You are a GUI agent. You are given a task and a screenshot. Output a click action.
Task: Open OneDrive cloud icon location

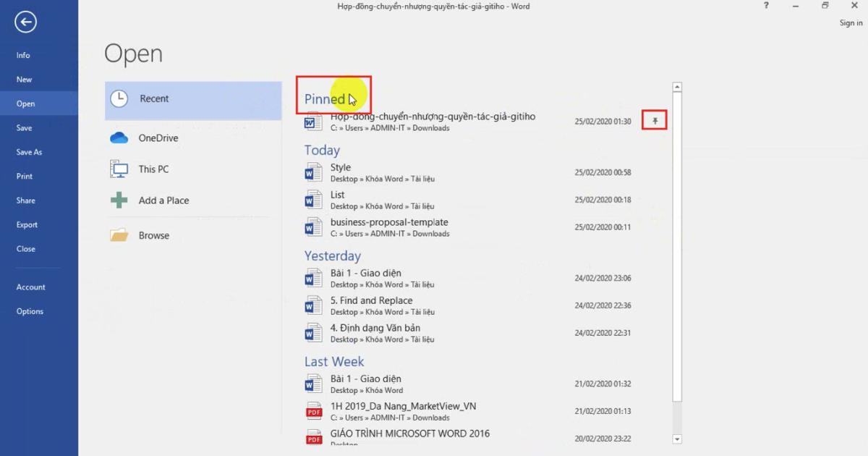(x=119, y=138)
